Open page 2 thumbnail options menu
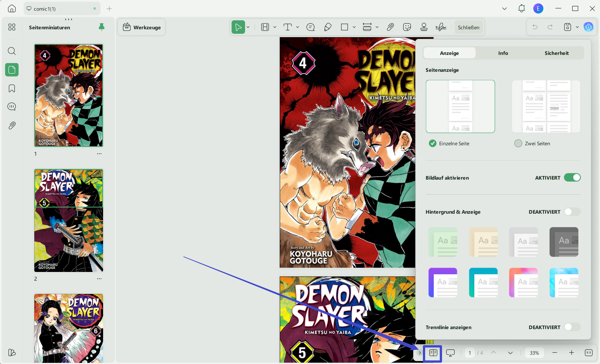 [x=99, y=279]
